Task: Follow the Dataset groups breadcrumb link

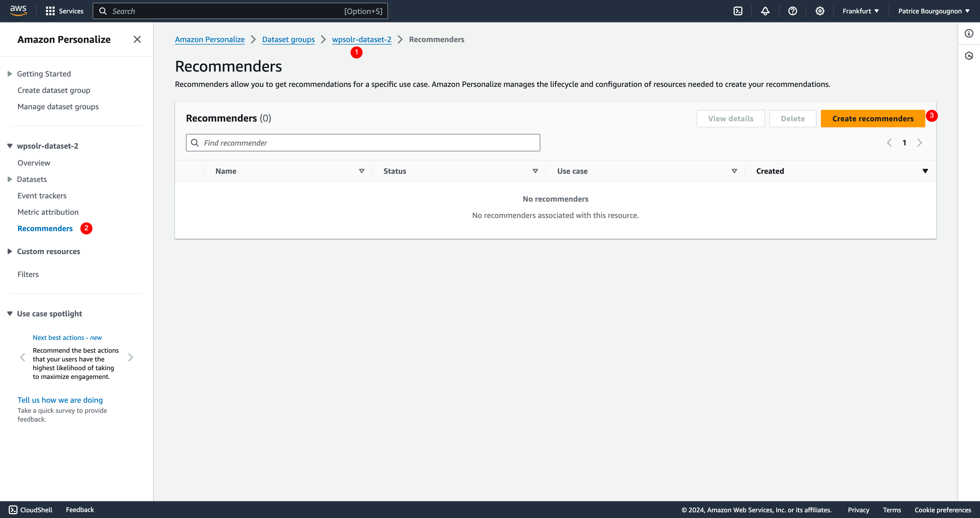Action: coord(288,40)
